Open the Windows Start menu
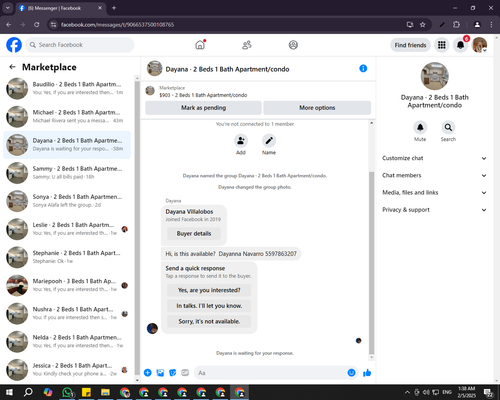This screenshot has height=400, width=500. coord(9,392)
